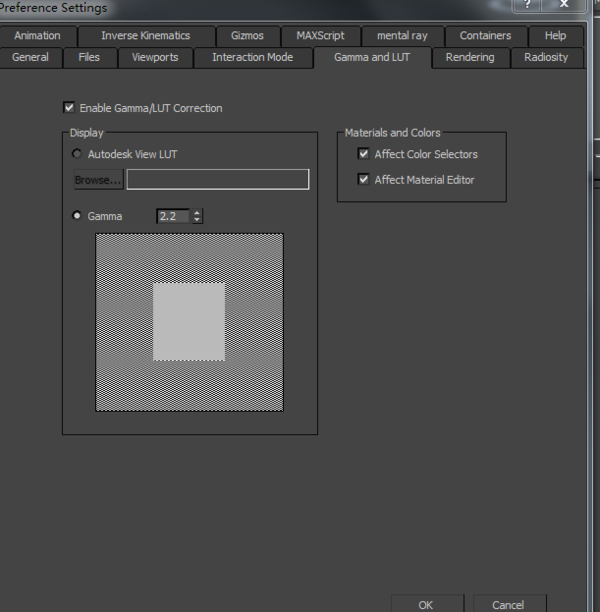Confirm settings with OK button
The height and width of the screenshot is (612, 600).
point(426,604)
